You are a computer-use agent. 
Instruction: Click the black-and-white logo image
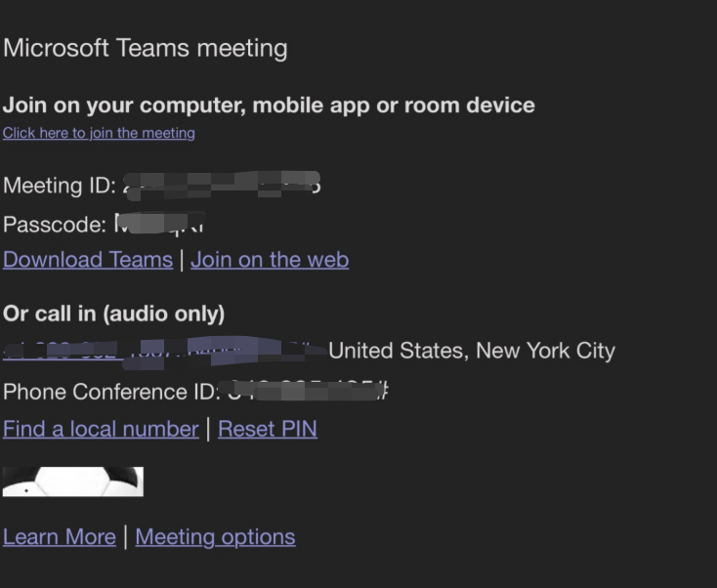(73, 482)
